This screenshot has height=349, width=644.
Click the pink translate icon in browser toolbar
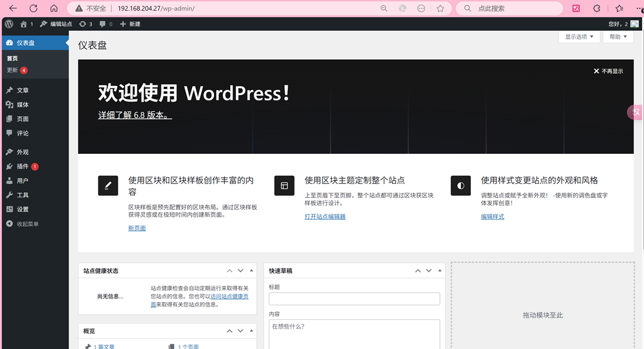(576, 8)
